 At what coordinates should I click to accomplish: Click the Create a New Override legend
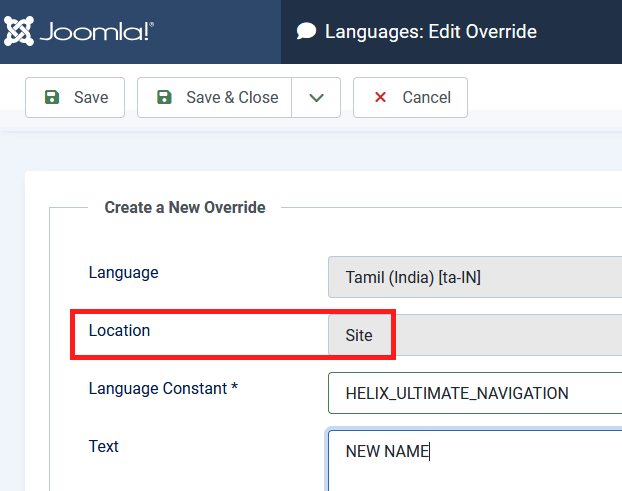click(185, 208)
